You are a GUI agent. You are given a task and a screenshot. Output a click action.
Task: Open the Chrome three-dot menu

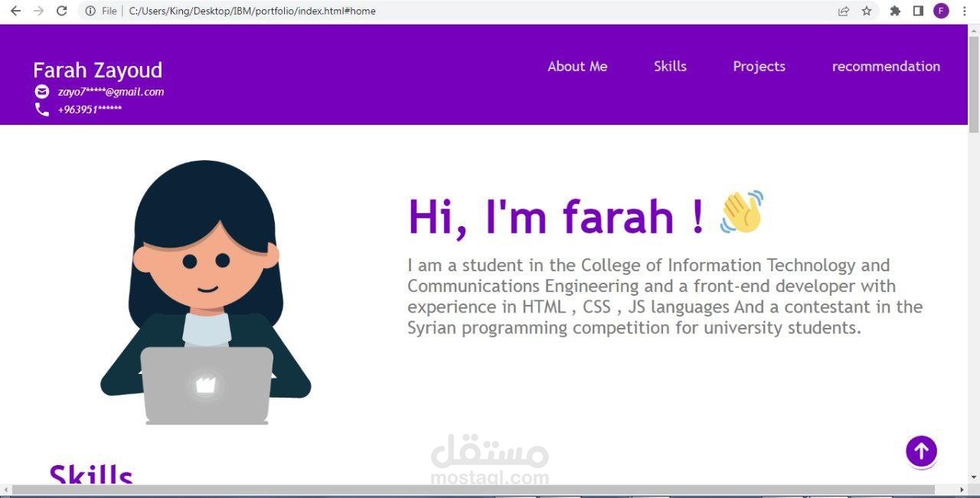coord(964,11)
